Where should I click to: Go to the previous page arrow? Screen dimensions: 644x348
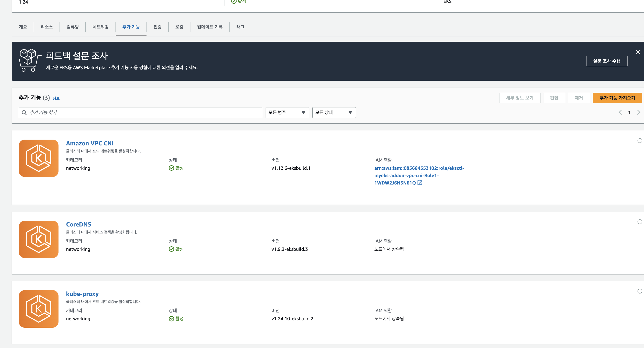(620, 112)
